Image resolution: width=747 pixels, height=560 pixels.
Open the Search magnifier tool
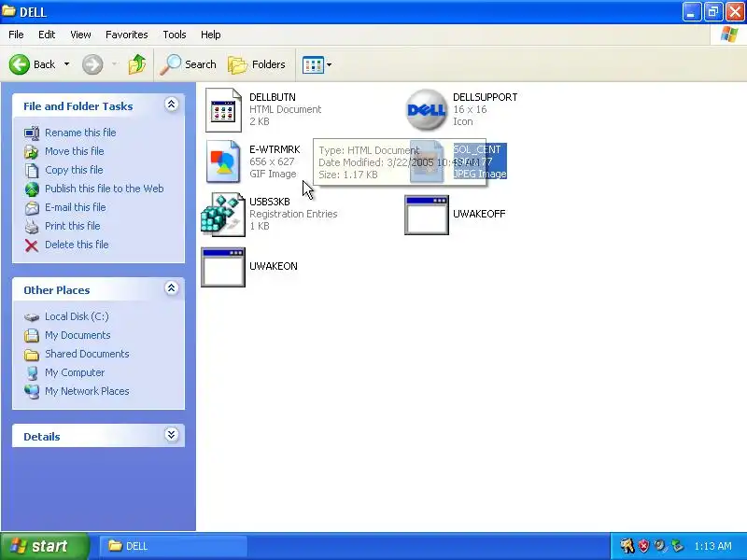pyautogui.click(x=188, y=64)
